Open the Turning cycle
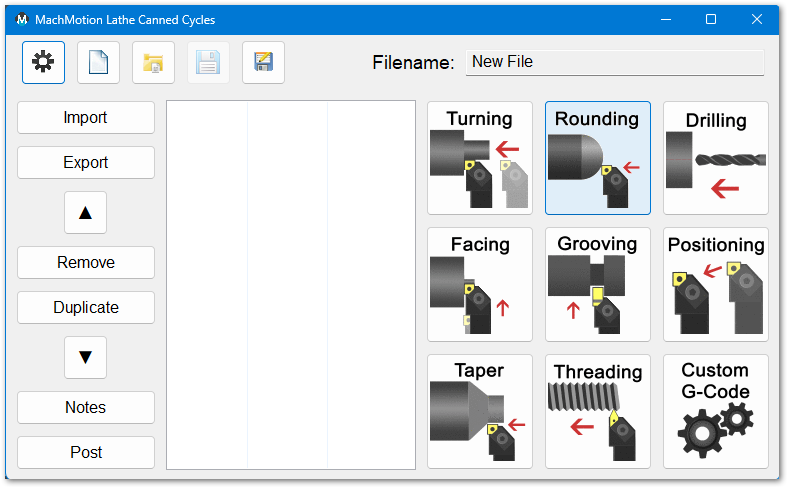Viewport: 788px width, 488px height. [480, 158]
